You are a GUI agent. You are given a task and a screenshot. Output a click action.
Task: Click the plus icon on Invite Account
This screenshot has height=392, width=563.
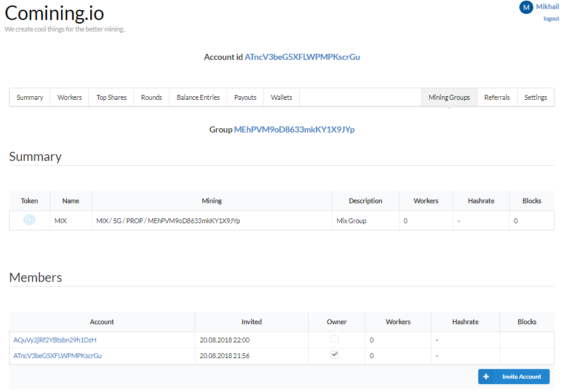pos(486,377)
